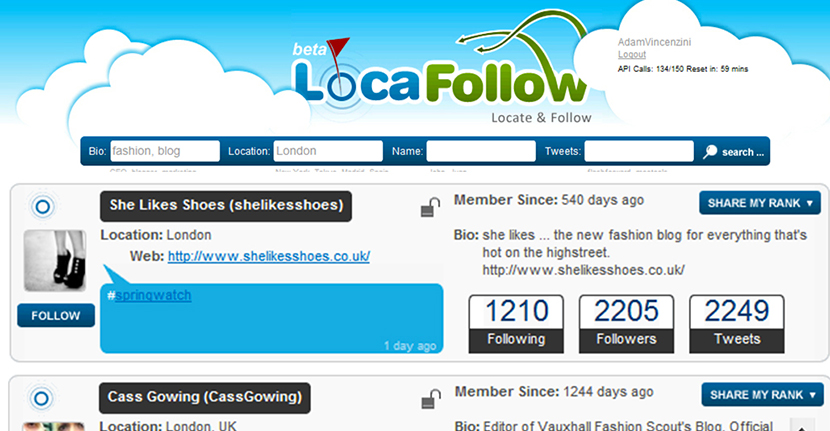This screenshot has width=830, height=431.
Task: Click into the Bio search field
Action: [165, 151]
